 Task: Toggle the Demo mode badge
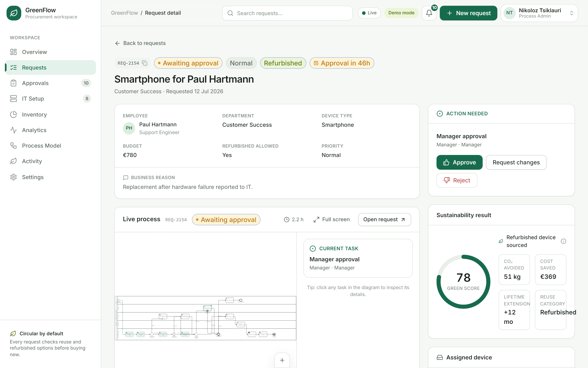(x=401, y=13)
